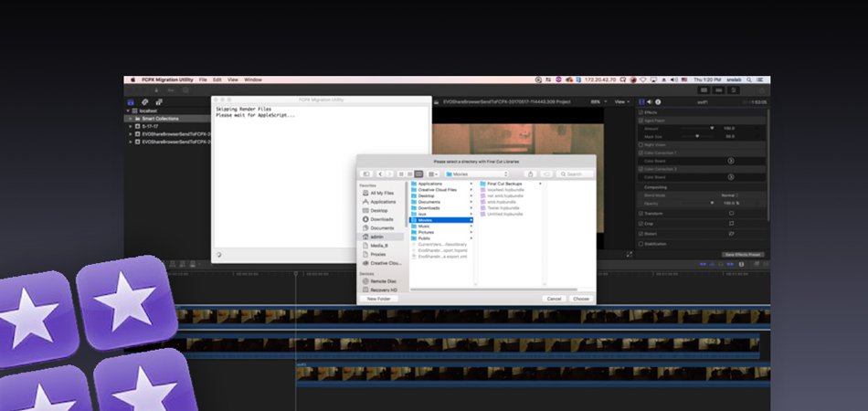Switch file dialog to icon view

(x=401, y=174)
